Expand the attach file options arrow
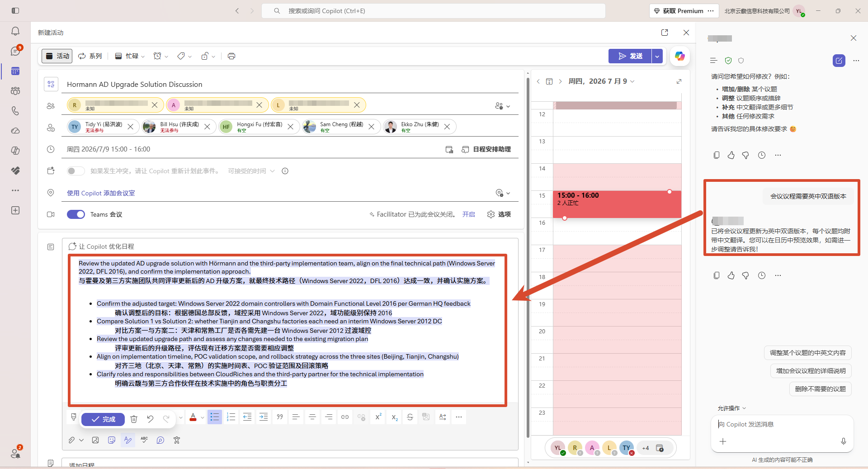 (x=81, y=440)
